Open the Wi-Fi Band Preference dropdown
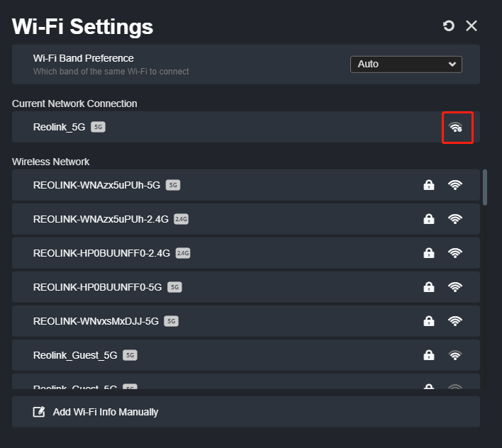This screenshot has width=502, height=448. [x=406, y=65]
